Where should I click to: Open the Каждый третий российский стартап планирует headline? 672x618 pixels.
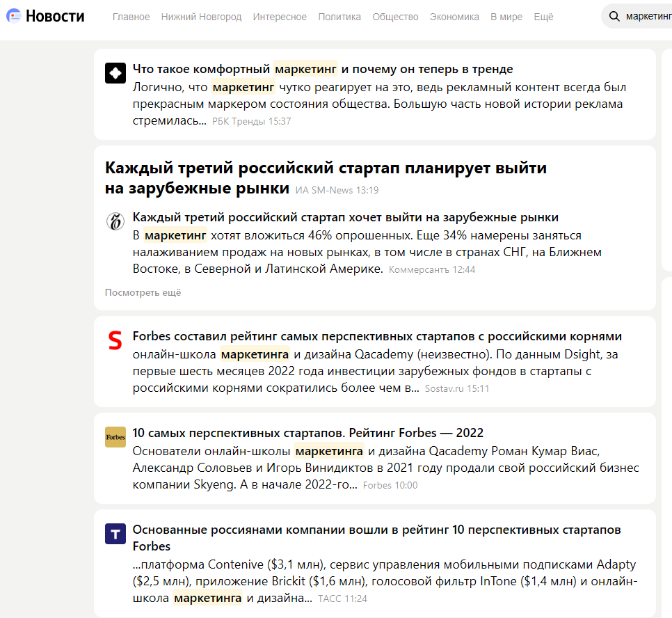point(326,178)
